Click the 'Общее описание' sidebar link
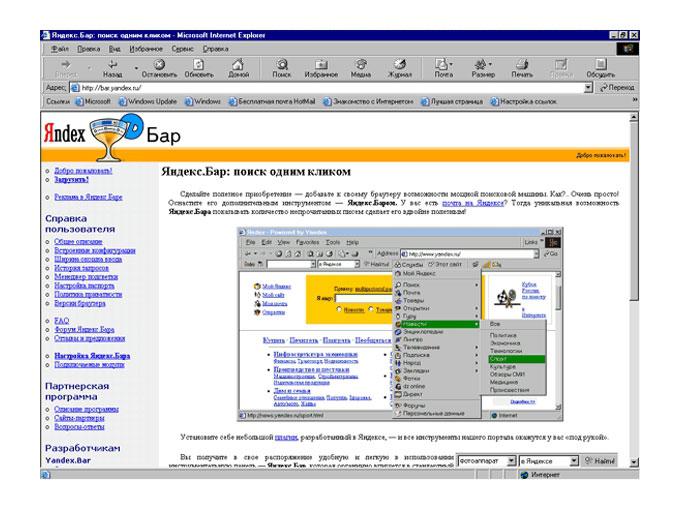 (78, 242)
